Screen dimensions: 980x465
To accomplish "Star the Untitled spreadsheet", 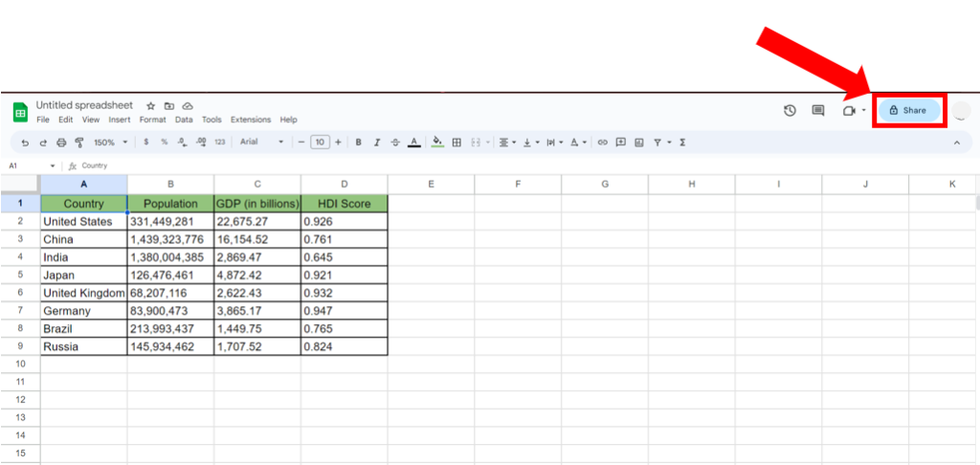I will 151,105.
